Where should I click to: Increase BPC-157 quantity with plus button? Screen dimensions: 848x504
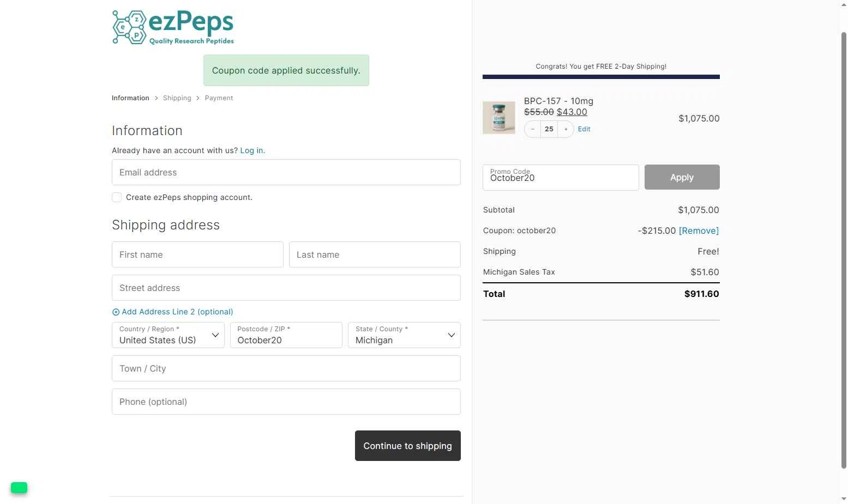[x=566, y=129]
